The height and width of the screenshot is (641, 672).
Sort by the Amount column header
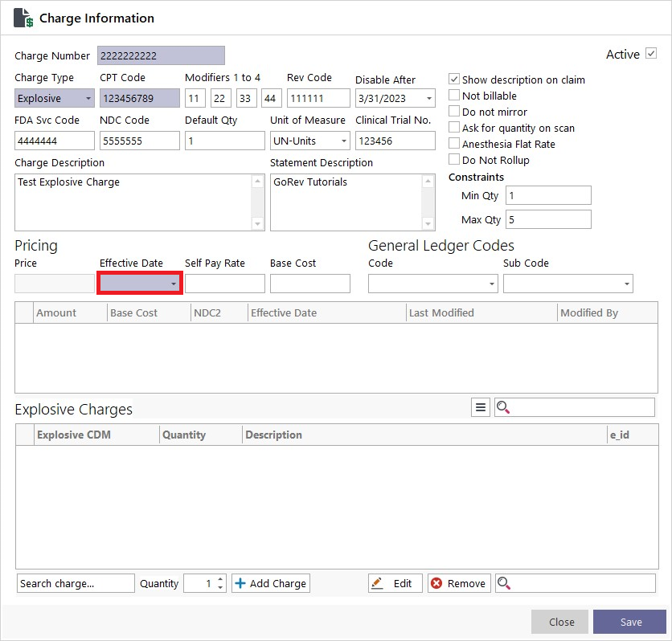click(70, 313)
